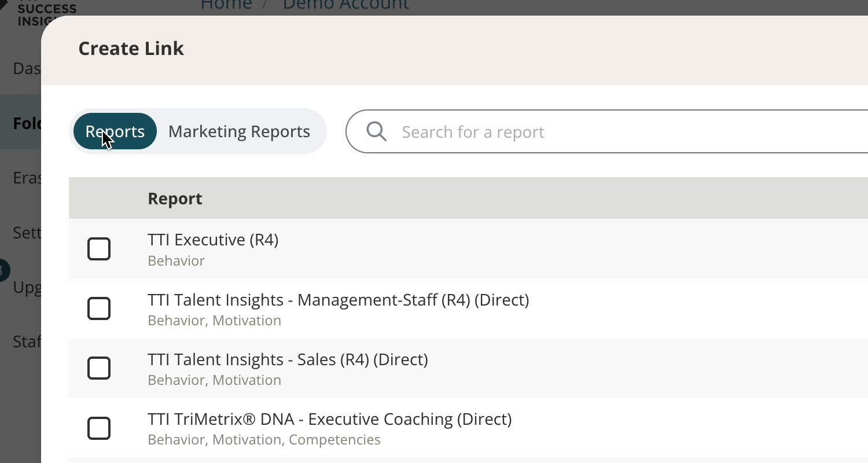Enable TriMetrix DNA Executive Coaching checkbox

pos(99,428)
